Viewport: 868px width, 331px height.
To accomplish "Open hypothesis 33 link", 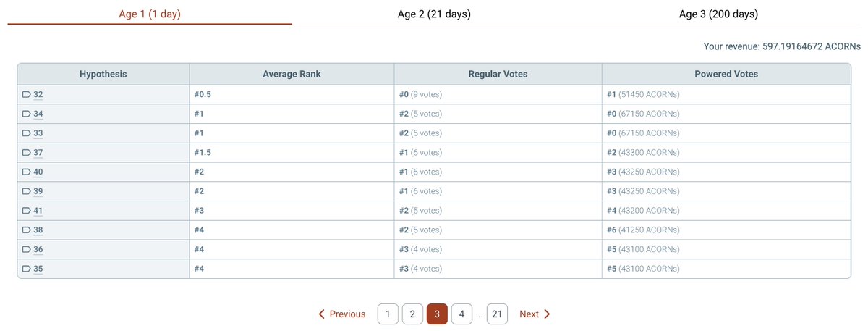I will (x=38, y=133).
